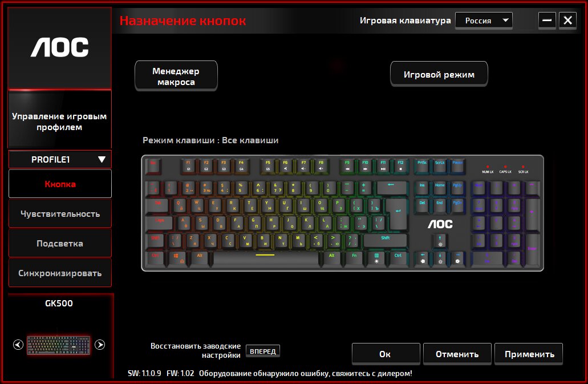
Task: Select the right Shift key on keyboard
Action: click(x=386, y=240)
